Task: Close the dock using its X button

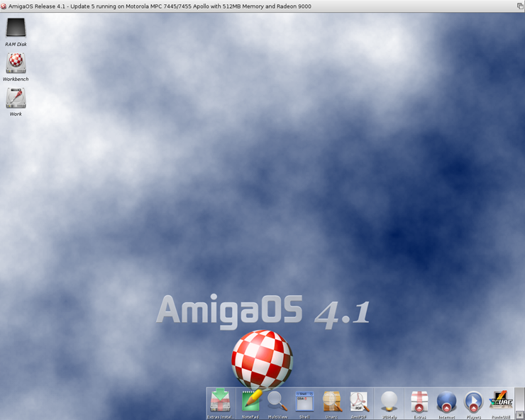Action: click(x=520, y=414)
